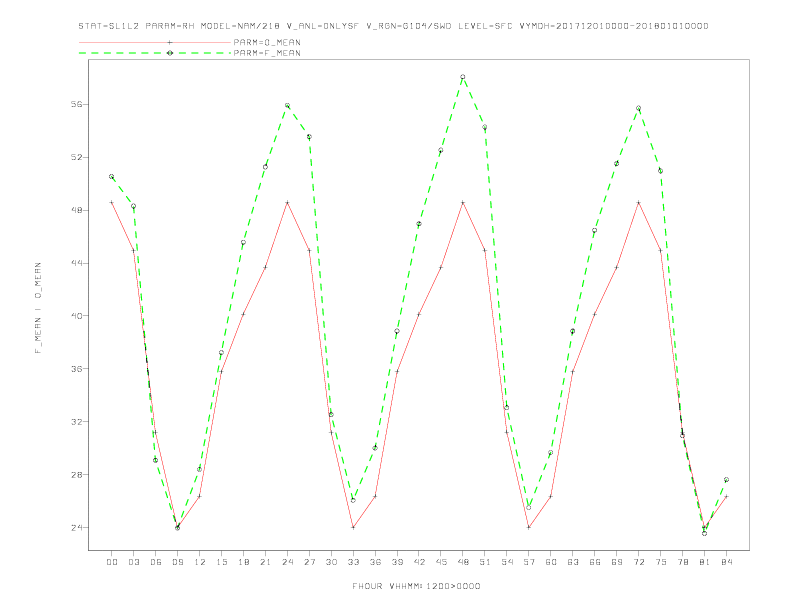This screenshot has width=792, height=612.
Task: Click x-axis forecast hour label 63
Action: tap(573, 562)
